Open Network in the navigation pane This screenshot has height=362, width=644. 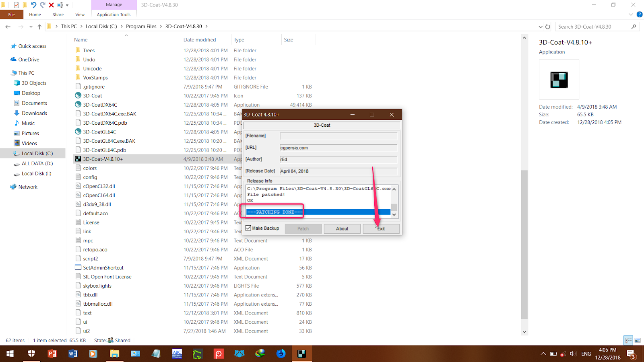tap(28, 187)
